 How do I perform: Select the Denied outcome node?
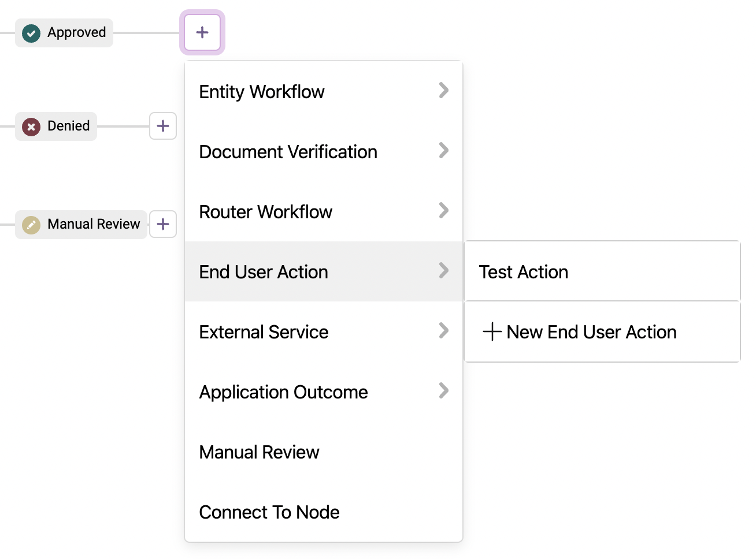pos(56,126)
